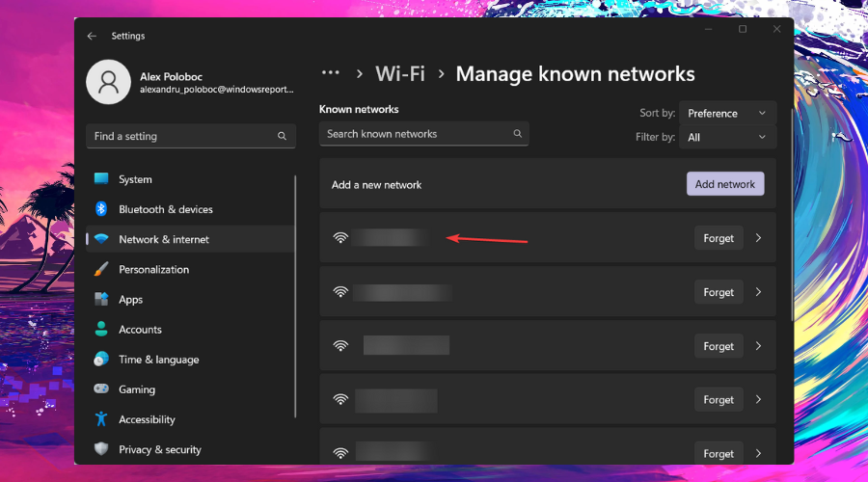This screenshot has width=868, height=482.
Task: Open Accounts settings
Action: coord(190,330)
